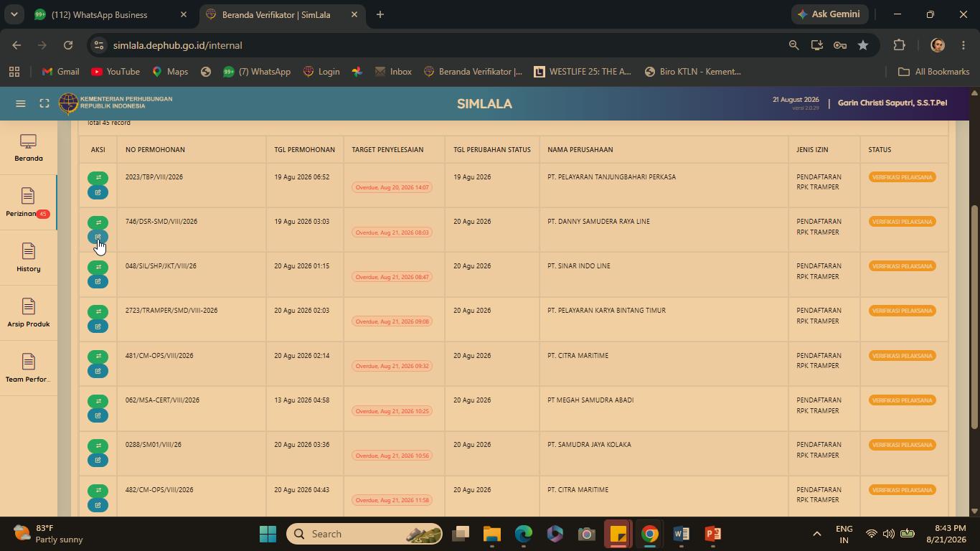The image size is (980, 551).
Task: Bookmark this page with star icon
Action: 863,45
